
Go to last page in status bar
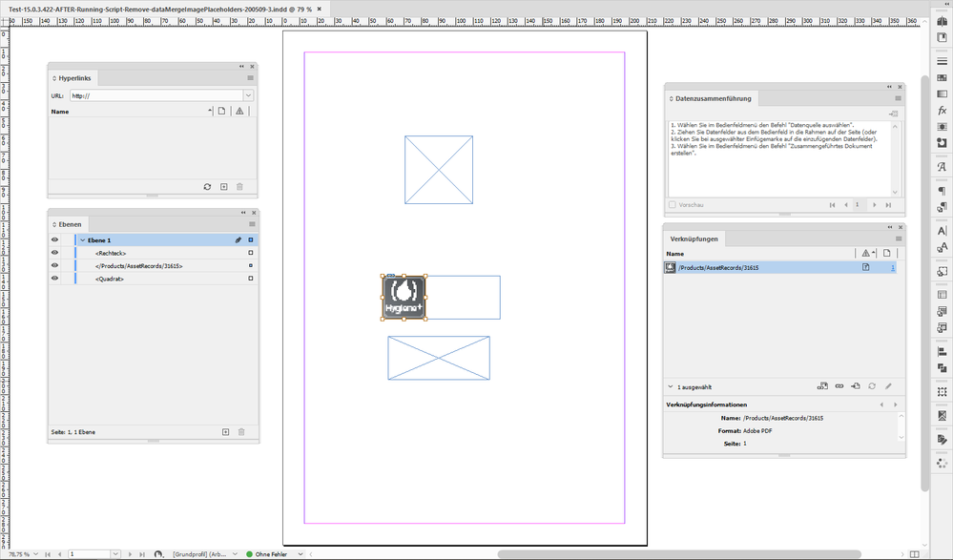point(142,554)
